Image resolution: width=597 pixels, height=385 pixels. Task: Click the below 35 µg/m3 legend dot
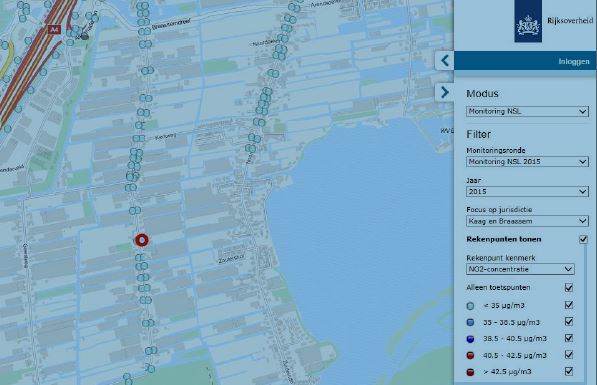click(471, 306)
